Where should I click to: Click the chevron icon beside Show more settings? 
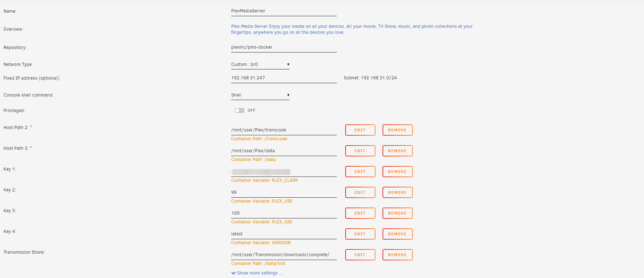[233, 273]
